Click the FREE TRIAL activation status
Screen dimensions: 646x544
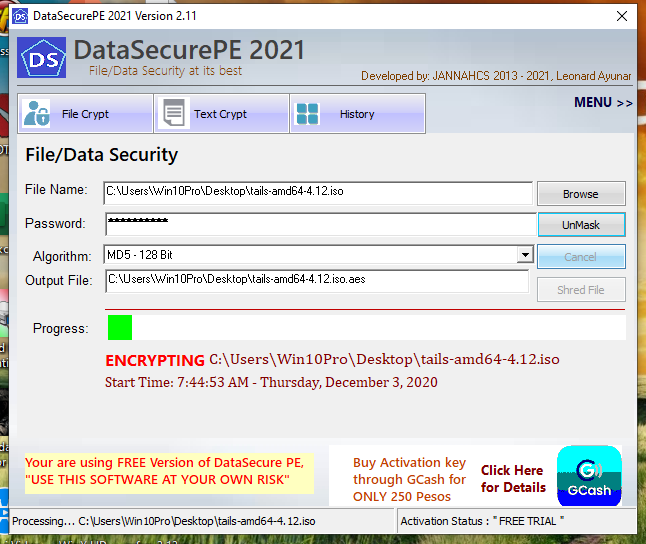pos(525,521)
